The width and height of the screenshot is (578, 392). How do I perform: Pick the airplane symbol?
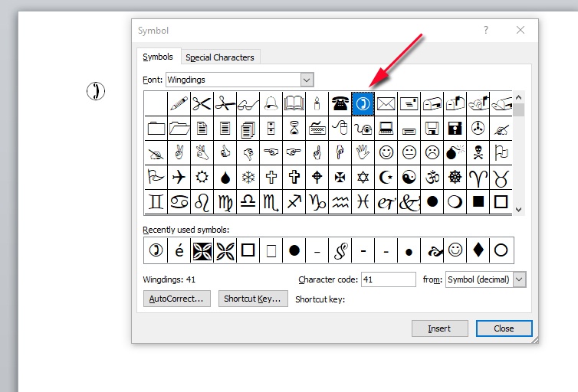click(x=179, y=177)
